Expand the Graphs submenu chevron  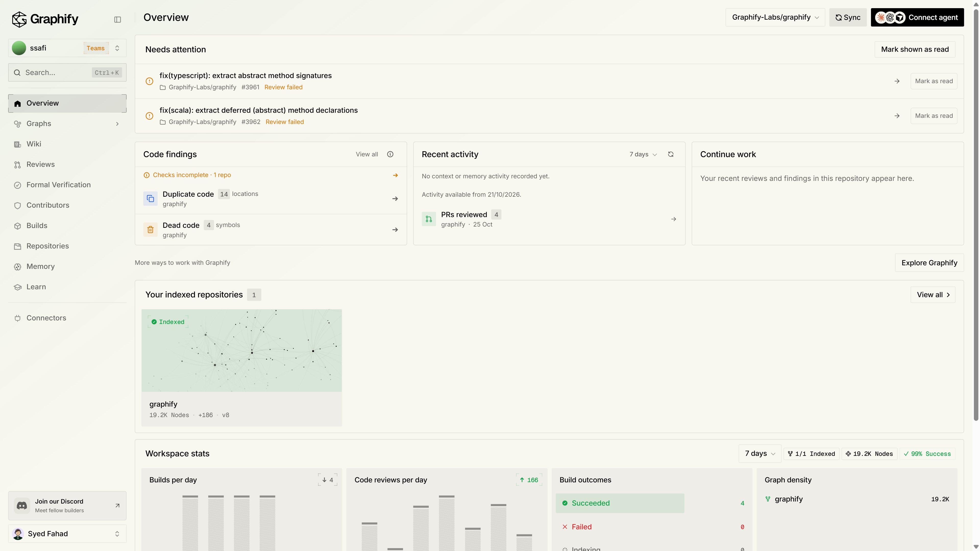[x=117, y=124]
